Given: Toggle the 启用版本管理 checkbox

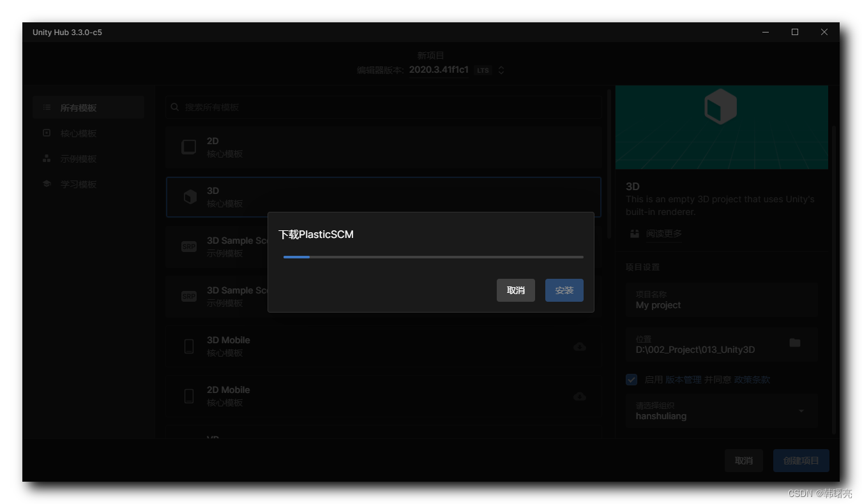Looking at the screenshot, I should pos(631,380).
